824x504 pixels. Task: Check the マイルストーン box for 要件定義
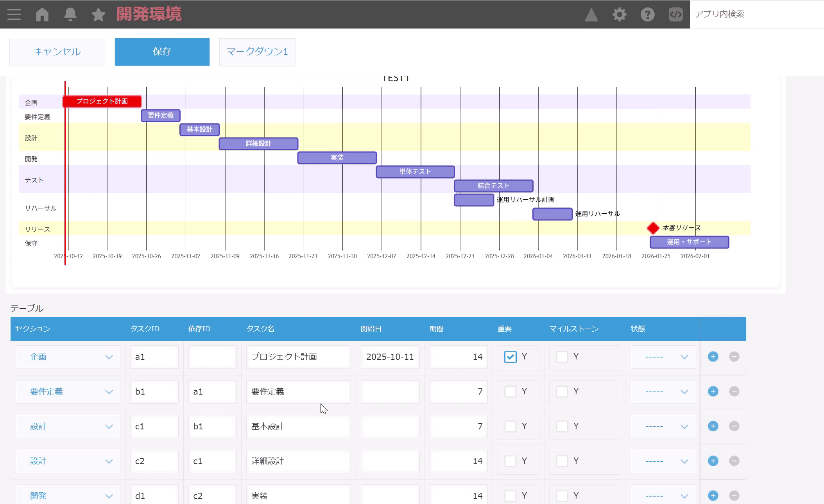click(562, 391)
